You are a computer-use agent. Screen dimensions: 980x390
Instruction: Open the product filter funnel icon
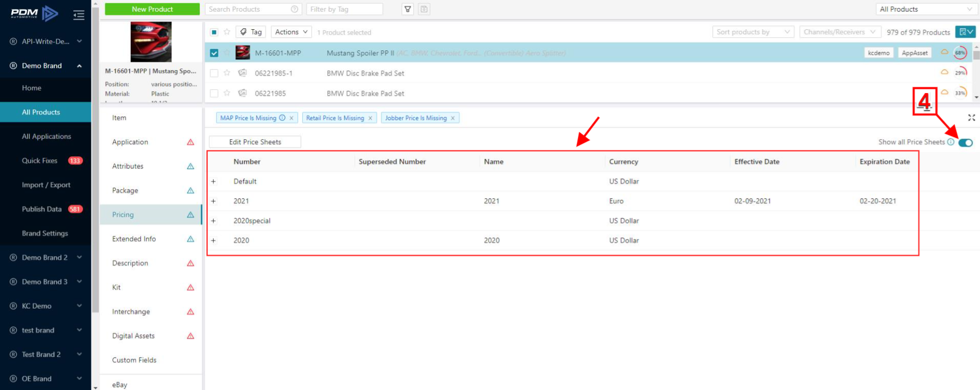click(x=407, y=9)
